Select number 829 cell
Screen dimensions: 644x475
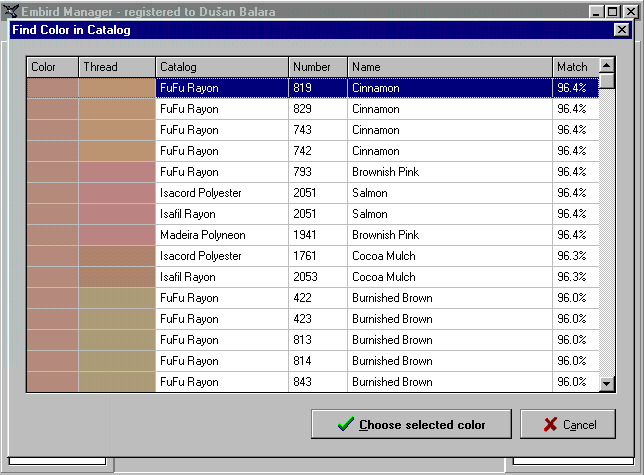click(x=318, y=109)
